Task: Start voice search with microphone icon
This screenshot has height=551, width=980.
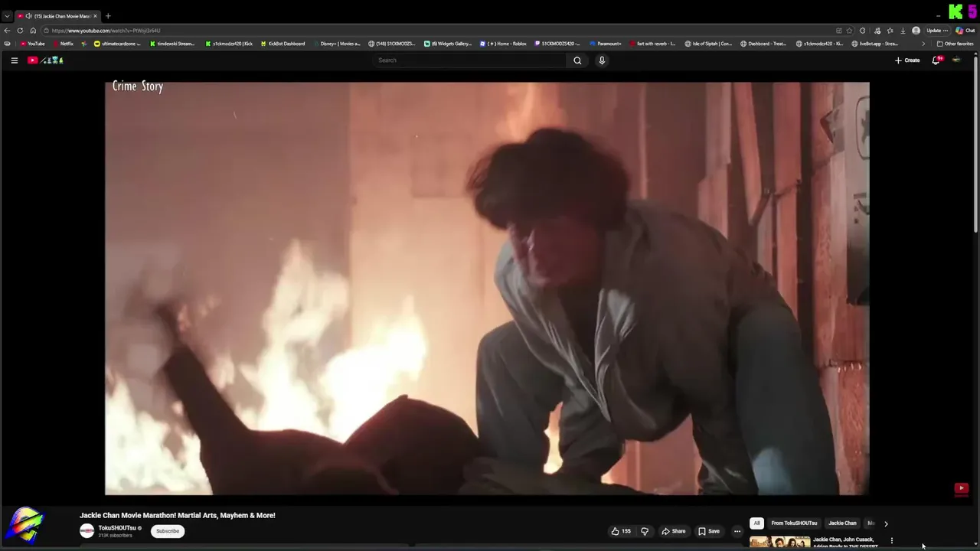Action: pyautogui.click(x=602, y=60)
